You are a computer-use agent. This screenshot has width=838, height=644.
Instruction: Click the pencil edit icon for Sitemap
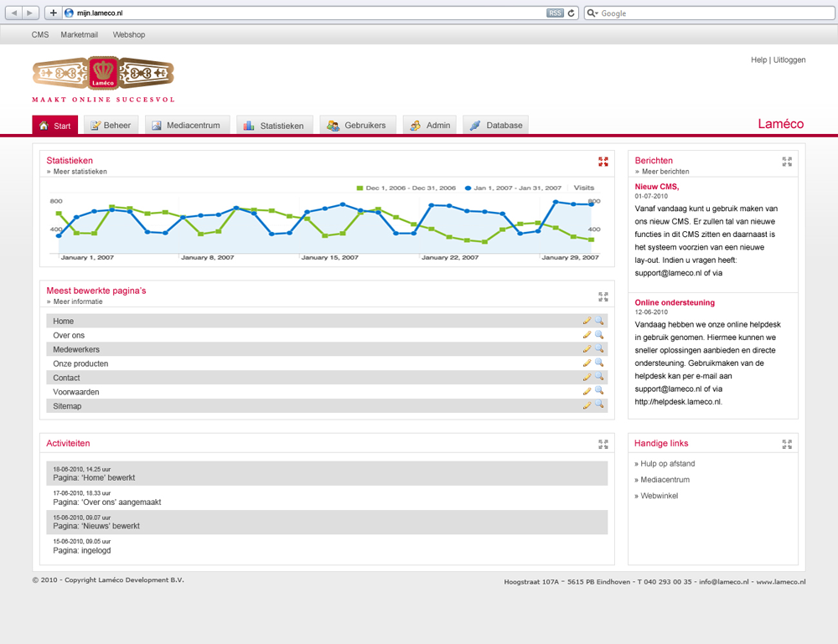(587, 405)
